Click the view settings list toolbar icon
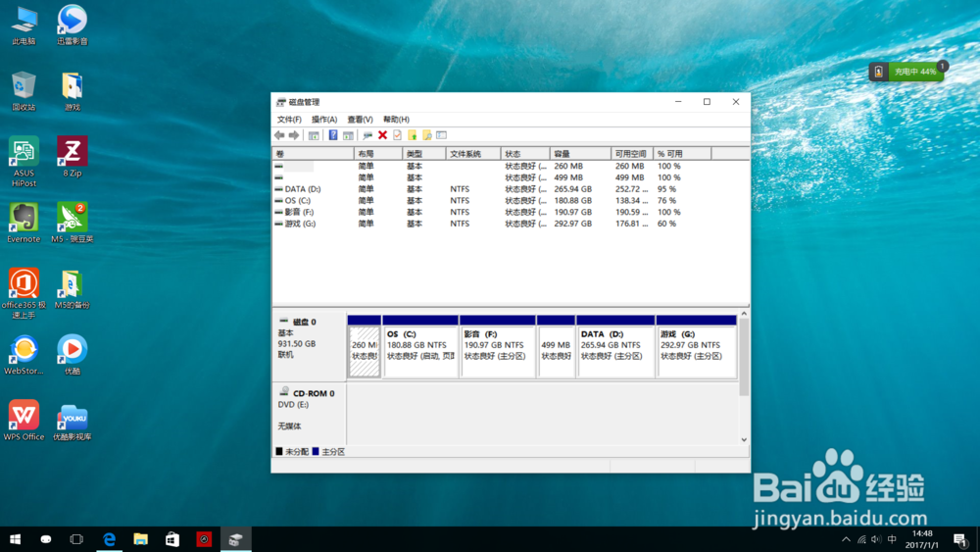This screenshot has width=980, height=552. pos(442,135)
